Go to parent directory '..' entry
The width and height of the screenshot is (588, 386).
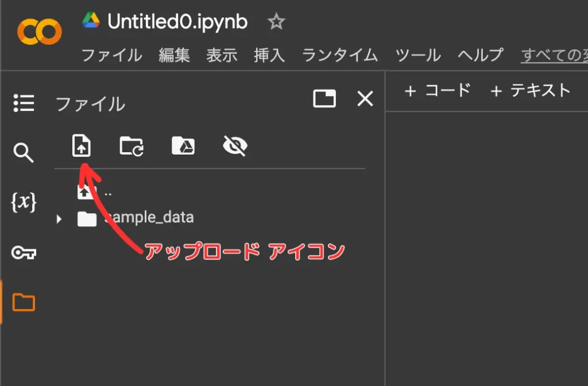click(95, 192)
